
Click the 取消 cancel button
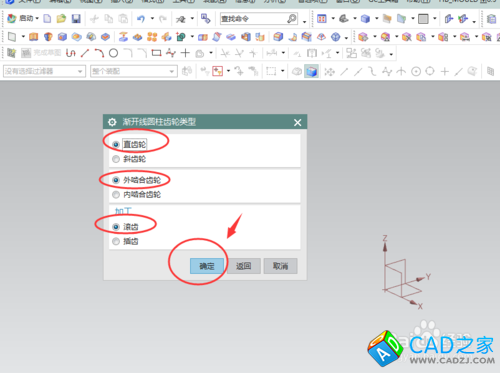click(x=280, y=266)
